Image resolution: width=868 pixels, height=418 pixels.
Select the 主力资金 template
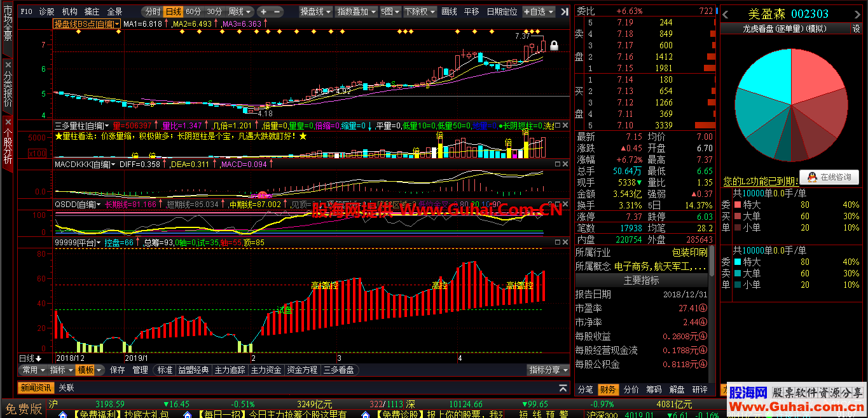pyautogui.click(x=266, y=370)
